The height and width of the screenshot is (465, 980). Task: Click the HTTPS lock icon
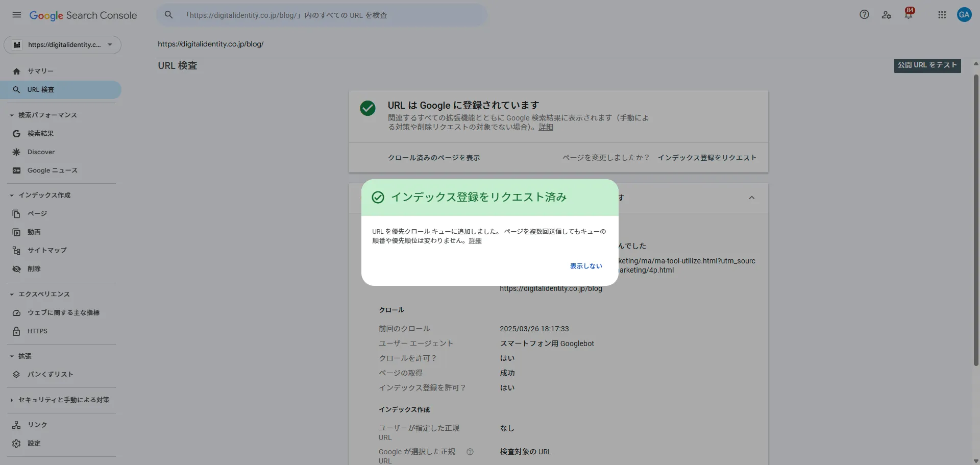click(16, 331)
